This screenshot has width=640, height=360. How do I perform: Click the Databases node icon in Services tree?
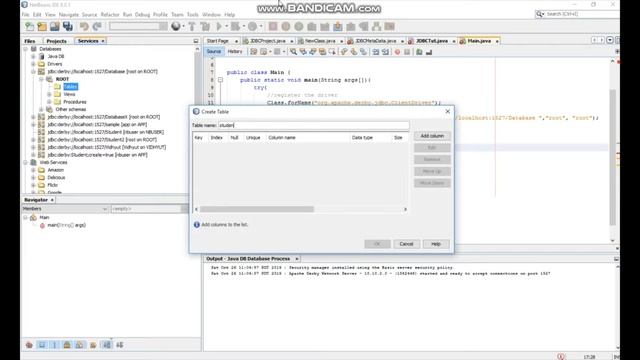click(x=34, y=49)
